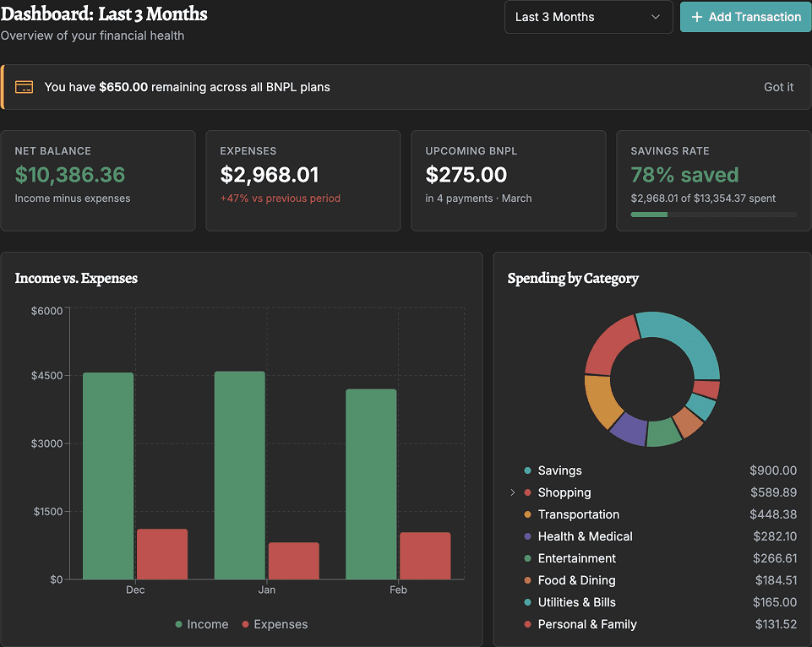Image resolution: width=812 pixels, height=647 pixels.
Task: Click the dropdown chevron on the period selector
Action: pyautogui.click(x=654, y=17)
